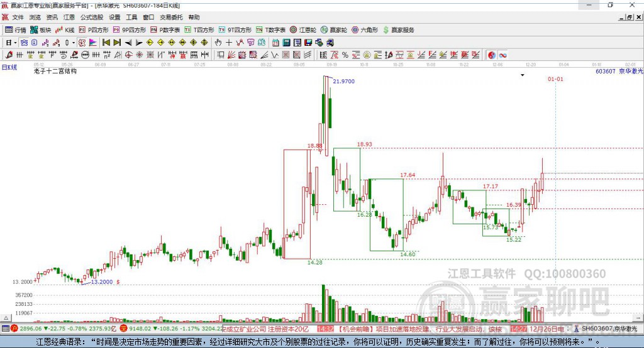Screen dimensions: 644x348
Task: Switch to K线 chart view
Action: point(65,30)
